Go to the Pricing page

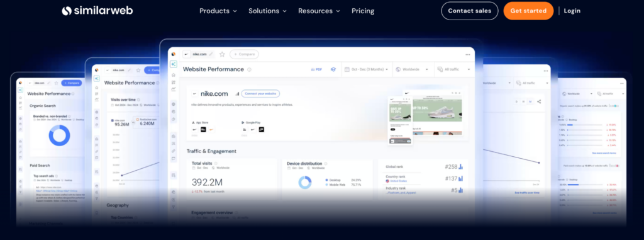click(363, 11)
